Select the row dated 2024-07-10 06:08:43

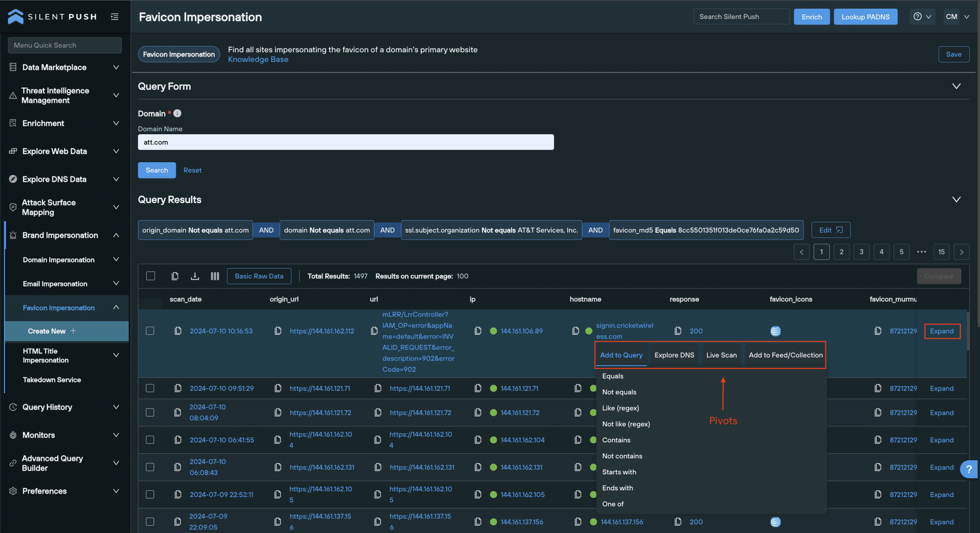[150, 467]
